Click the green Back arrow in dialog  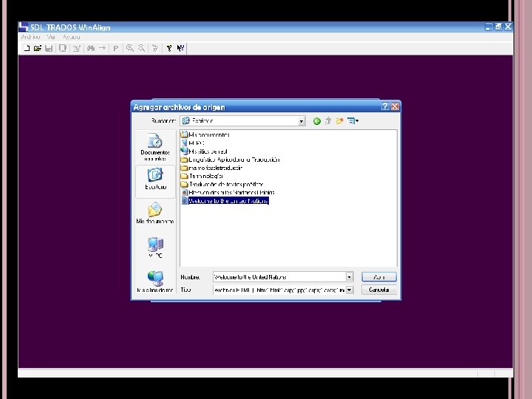point(317,121)
